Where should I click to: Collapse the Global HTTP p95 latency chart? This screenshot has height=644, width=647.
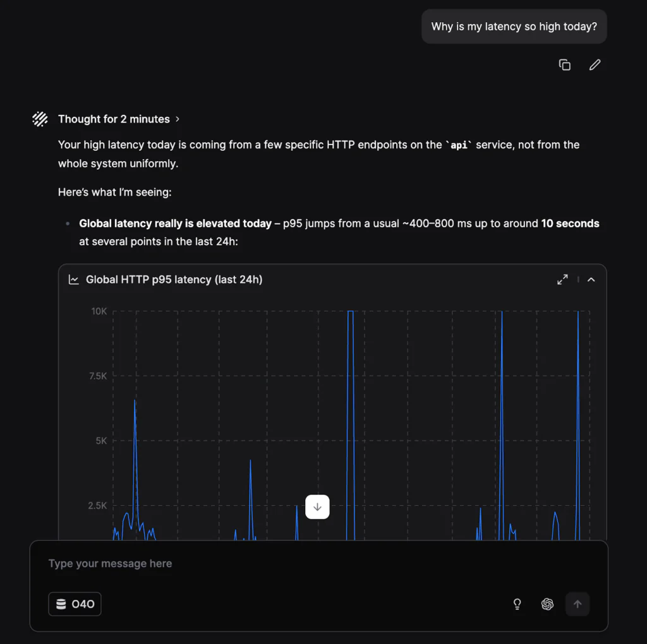[591, 279]
